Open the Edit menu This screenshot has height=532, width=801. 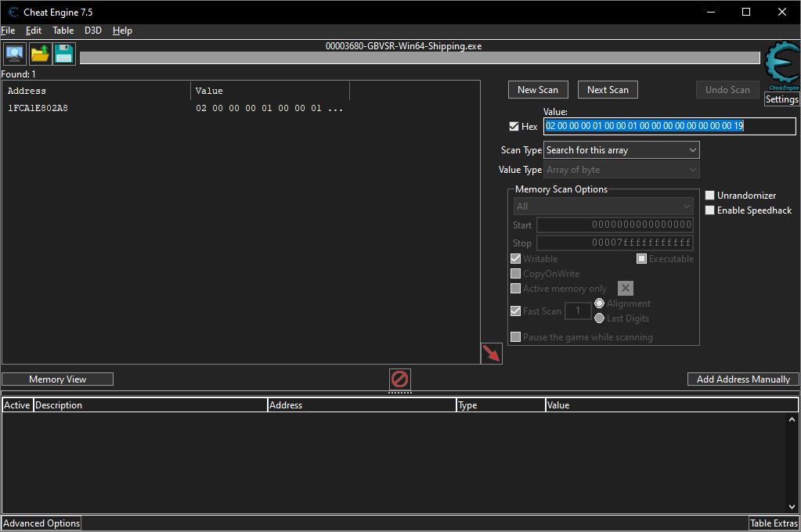tap(33, 31)
